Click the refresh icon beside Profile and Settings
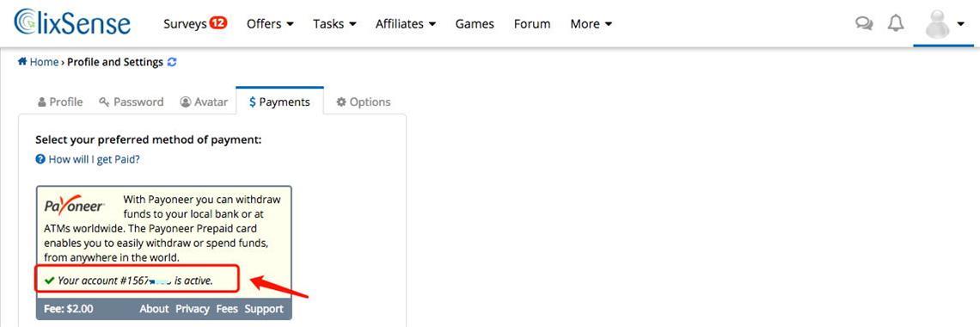980x327 pixels. 173,62
